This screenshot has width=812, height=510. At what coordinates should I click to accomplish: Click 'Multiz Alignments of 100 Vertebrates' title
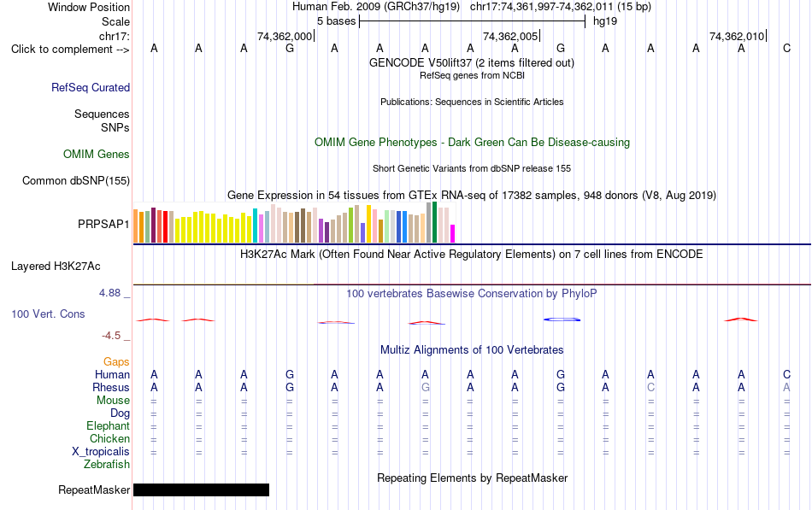click(x=472, y=350)
